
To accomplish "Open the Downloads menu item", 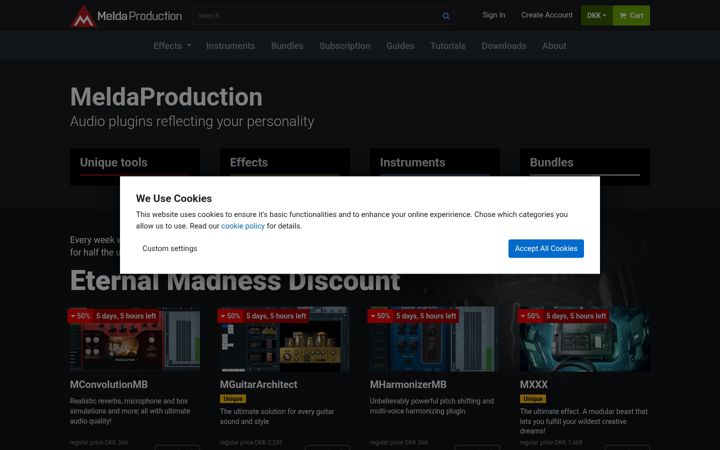I will [504, 46].
